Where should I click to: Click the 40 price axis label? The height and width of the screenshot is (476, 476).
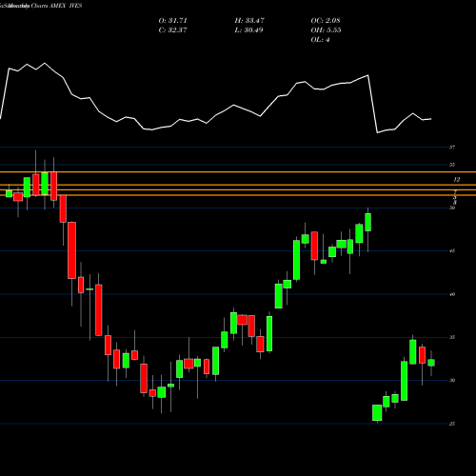coord(452,294)
